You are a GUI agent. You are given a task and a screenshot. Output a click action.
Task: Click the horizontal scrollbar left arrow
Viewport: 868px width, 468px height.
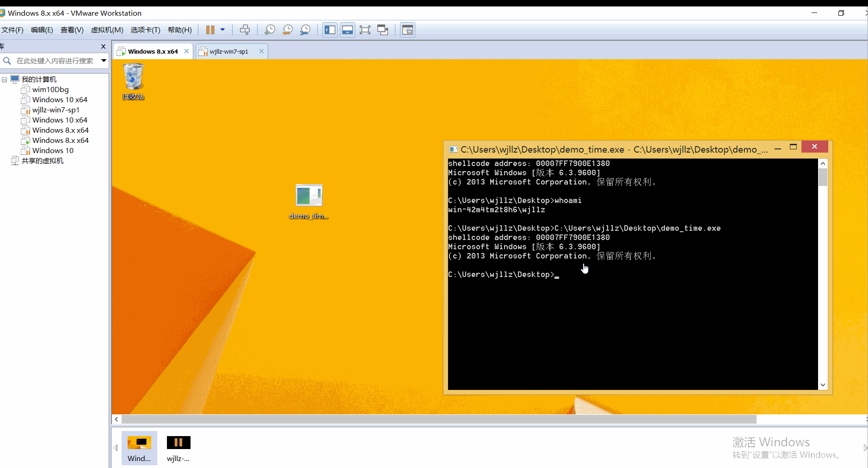(117, 419)
